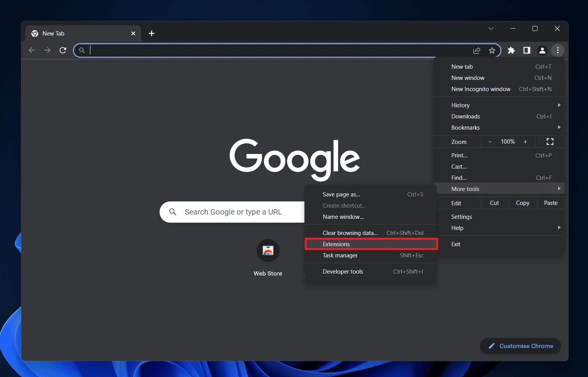Click the Copy button in Edit row

coord(522,203)
